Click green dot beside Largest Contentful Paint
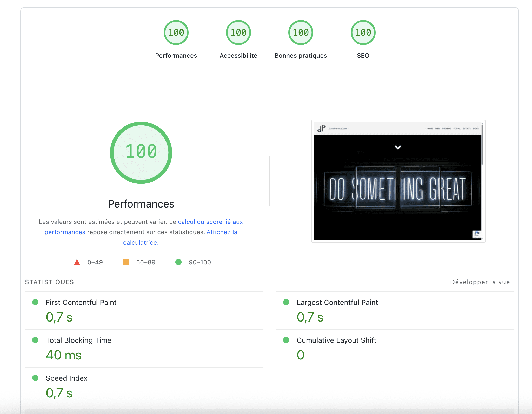 pos(286,302)
